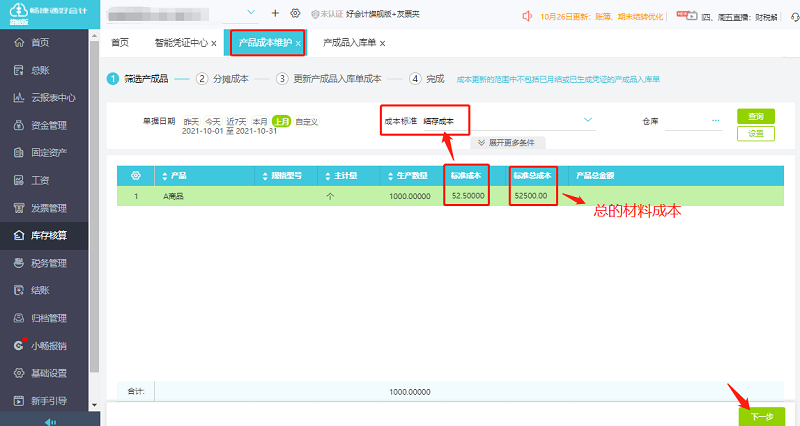Select the 本月 date filter

(x=260, y=121)
